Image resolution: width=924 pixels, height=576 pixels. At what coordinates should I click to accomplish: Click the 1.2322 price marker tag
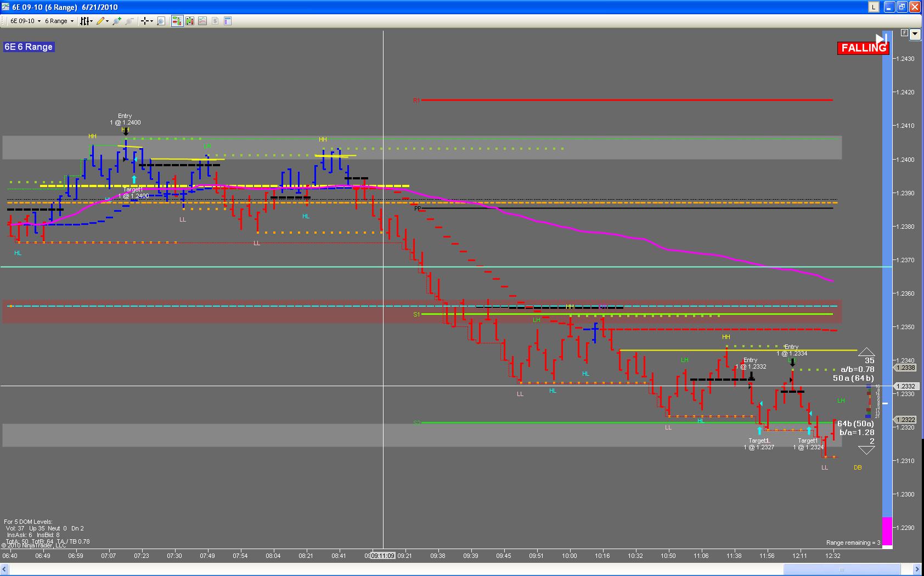(905, 420)
